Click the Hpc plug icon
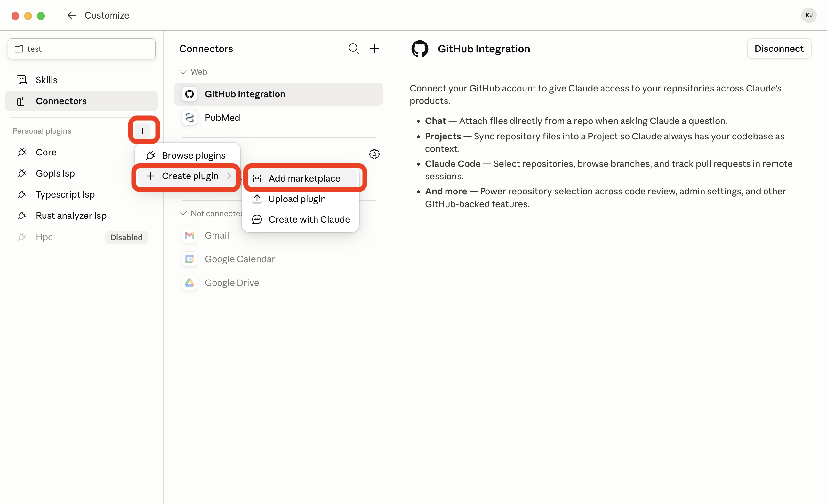Viewport: 827px width, 504px height. pyautogui.click(x=22, y=237)
